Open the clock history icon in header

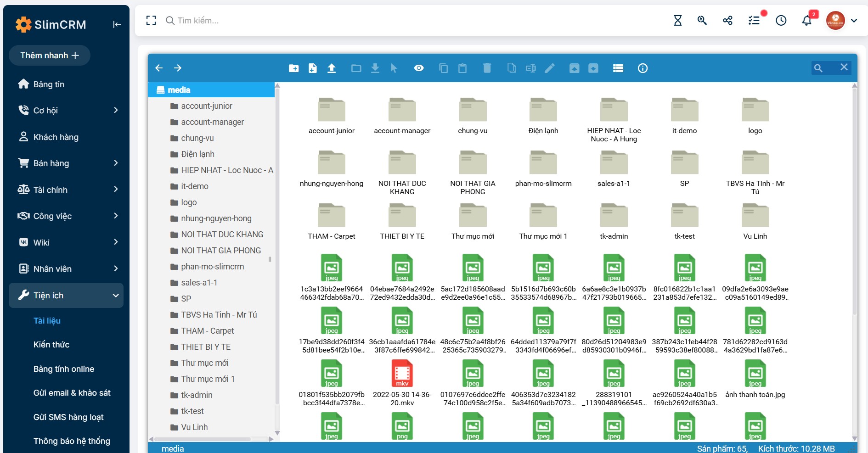(781, 20)
